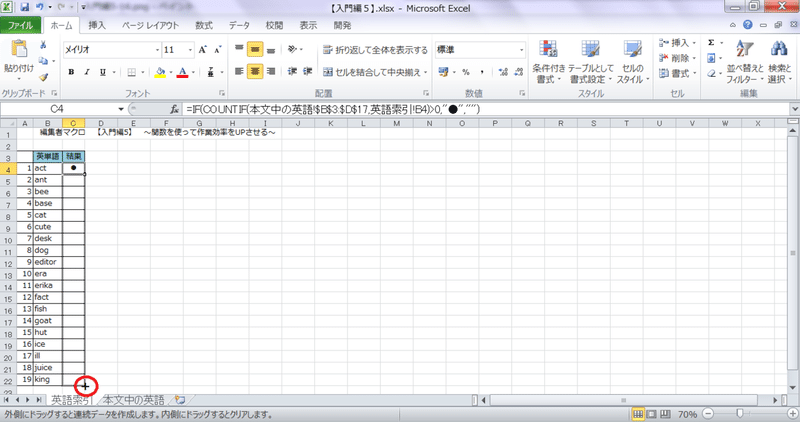Open the ファイル tab
This screenshot has width=800, height=422.
click(x=20, y=25)
